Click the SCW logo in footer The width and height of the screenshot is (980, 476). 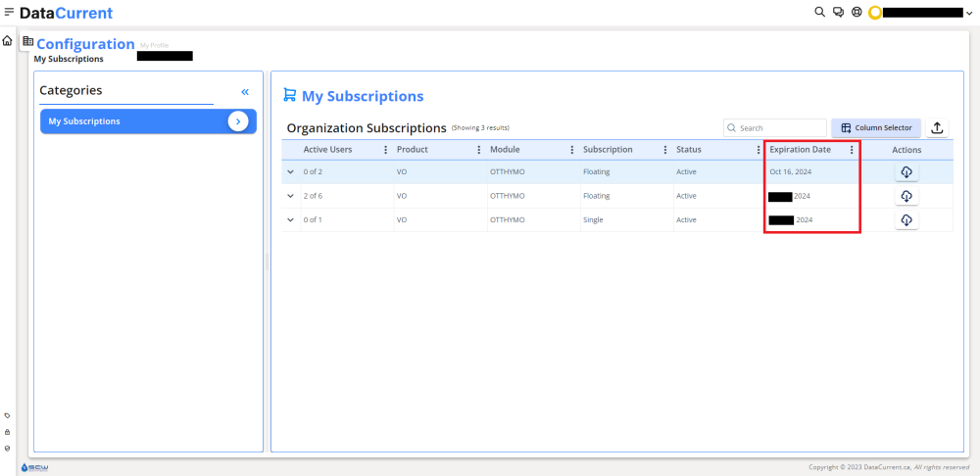(34, 467)
